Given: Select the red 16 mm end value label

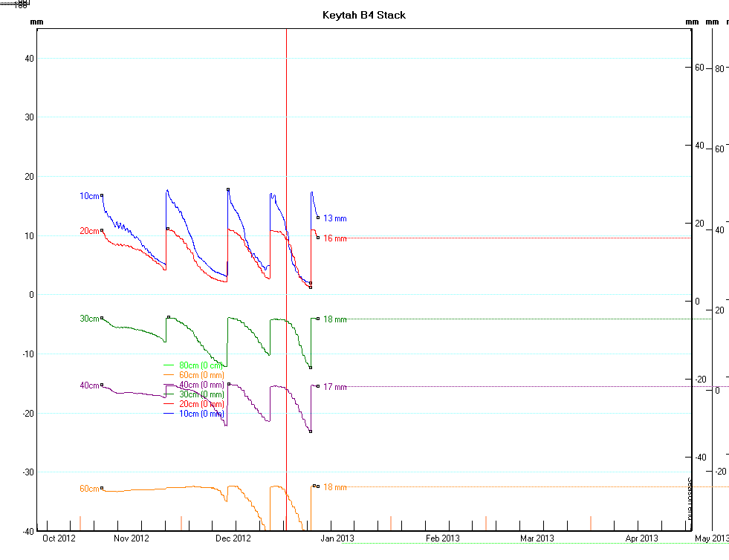Looking at the screenshot, I should click(x=334, y=238).
